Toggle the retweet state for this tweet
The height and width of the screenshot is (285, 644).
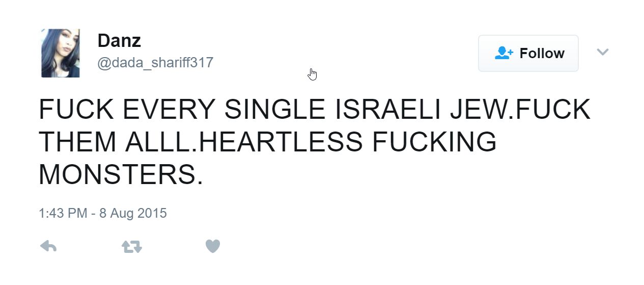coord(131,247)
